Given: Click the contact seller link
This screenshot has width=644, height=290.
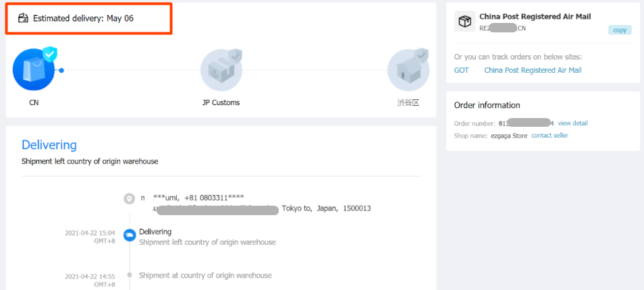Looking at the screenshot, I should pyautogui.click(x=549, y=136).
